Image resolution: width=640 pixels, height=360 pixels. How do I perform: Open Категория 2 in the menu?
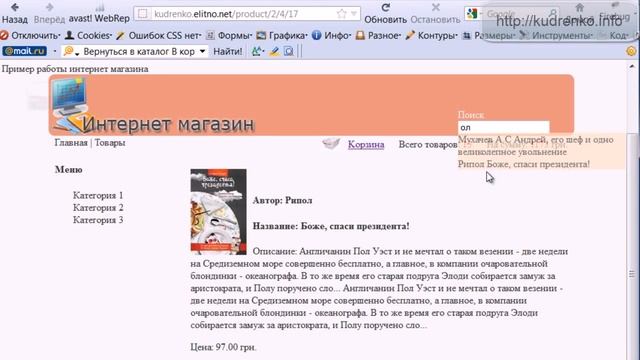pyautogui.click(x=98, y=207)
